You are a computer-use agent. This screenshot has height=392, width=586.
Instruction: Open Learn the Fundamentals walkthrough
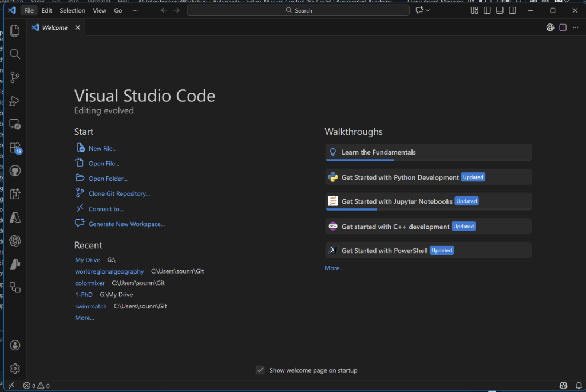pos(428,152)
